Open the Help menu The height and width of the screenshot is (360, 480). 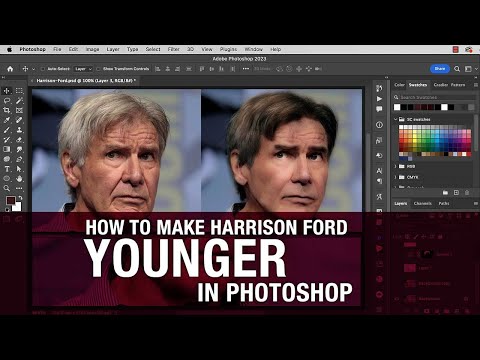click(x=276, y=49)
